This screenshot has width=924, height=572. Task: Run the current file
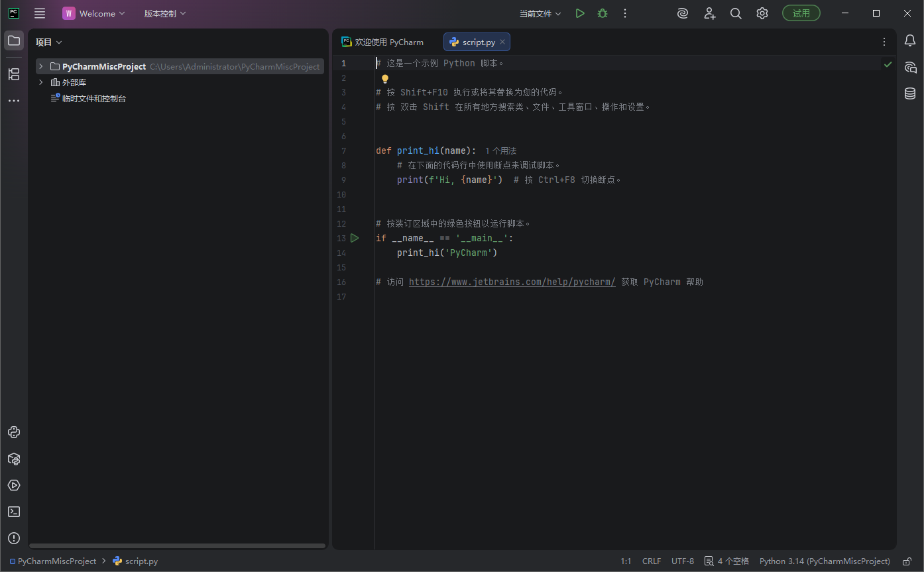click(579, 13)
